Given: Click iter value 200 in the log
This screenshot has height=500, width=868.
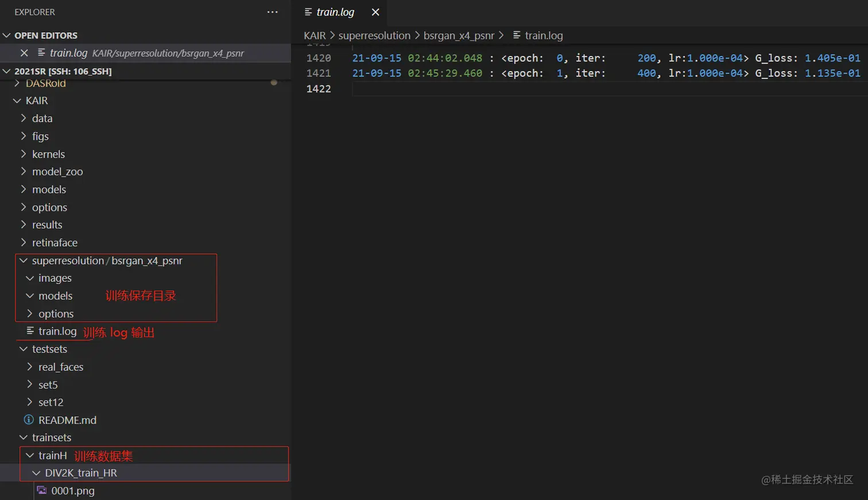Looking at the screenshot, I should (x=646, y=58).
